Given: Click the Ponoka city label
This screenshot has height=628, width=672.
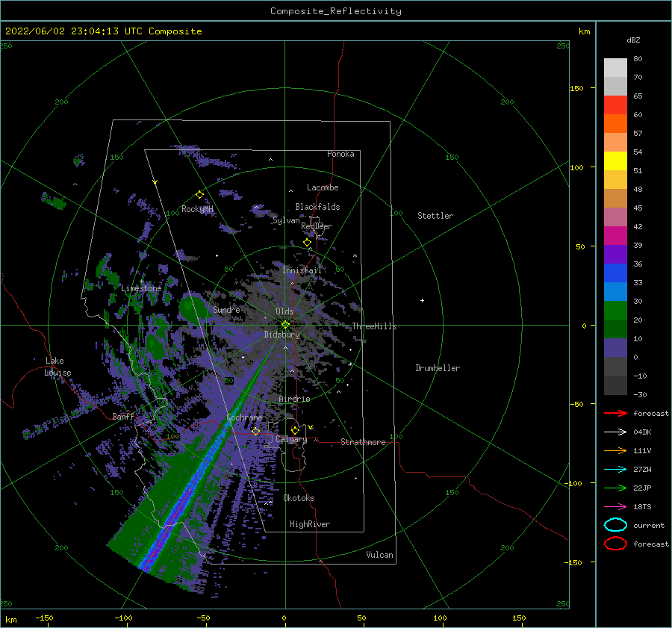Looking at the screenshot, I should (340, 154).
